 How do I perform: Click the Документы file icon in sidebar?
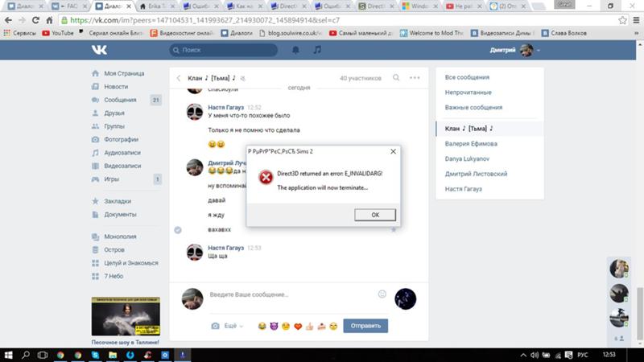[x=95, y=214]
